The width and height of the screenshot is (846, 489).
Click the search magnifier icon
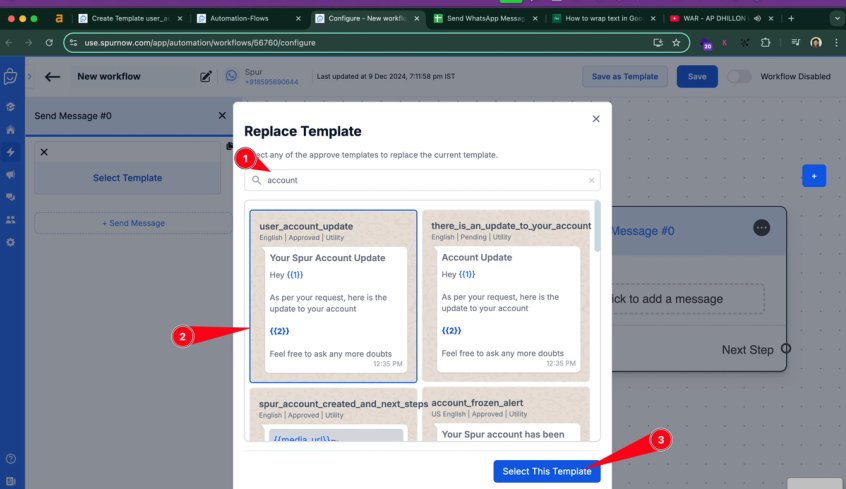[256, 180]
